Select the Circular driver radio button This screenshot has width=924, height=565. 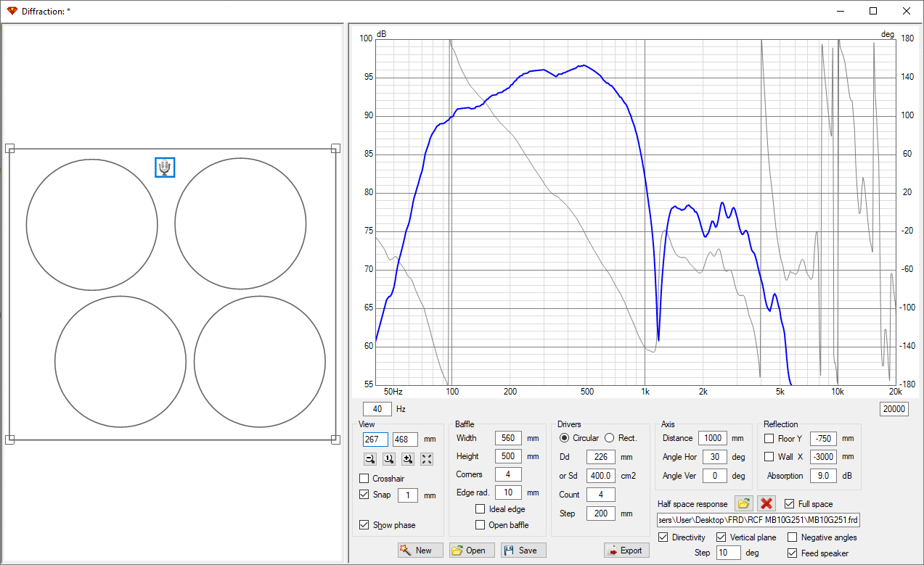pyautogui.click(x=564, y=438)
